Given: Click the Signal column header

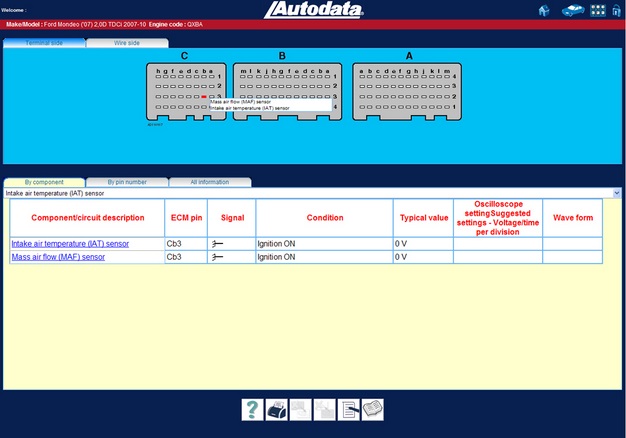Looking at the screenshot, I should [x=232, y=218].
